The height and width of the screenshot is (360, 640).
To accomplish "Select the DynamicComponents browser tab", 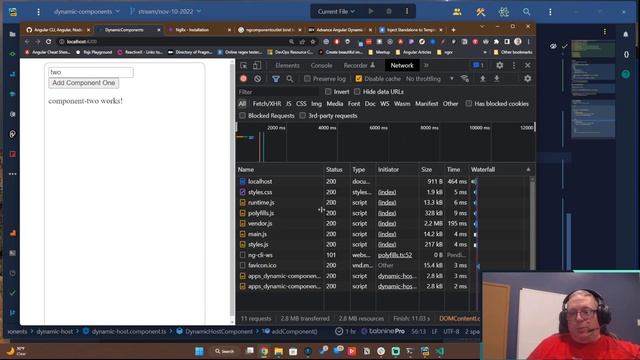I will click(128, 30).
